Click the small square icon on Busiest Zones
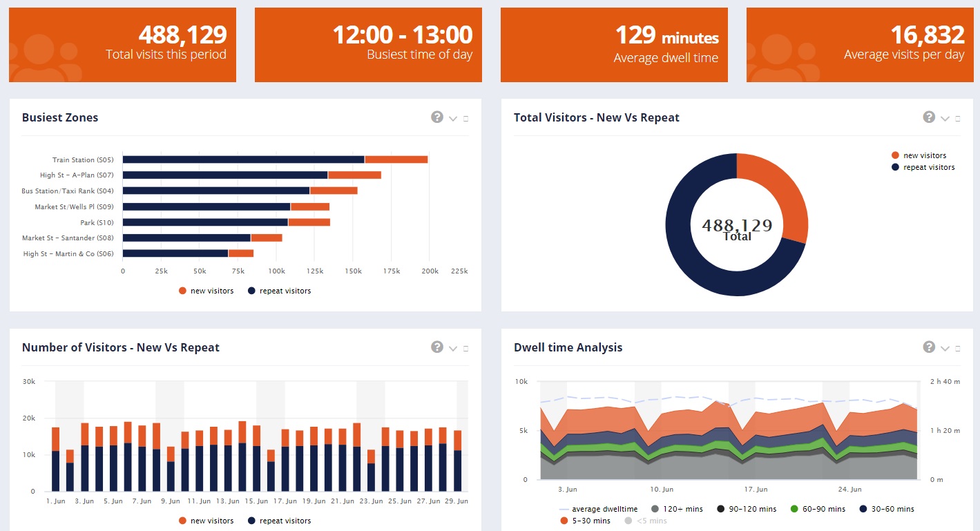This screenshot has height=531, width=980. 465,119
